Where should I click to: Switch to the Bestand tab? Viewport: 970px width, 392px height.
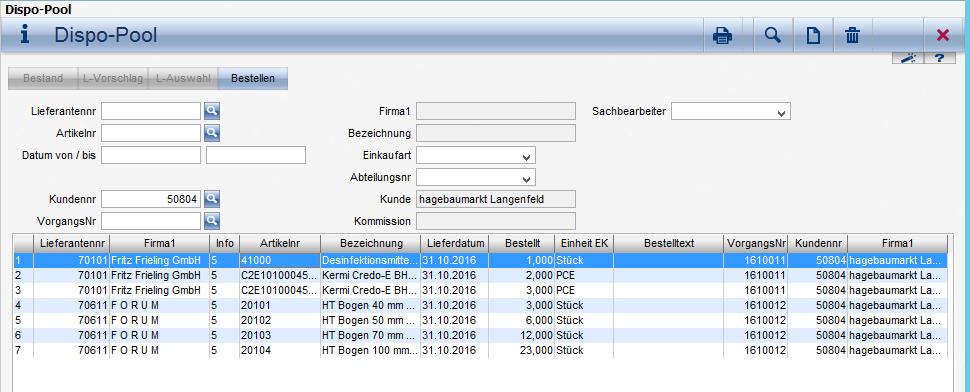(x=43, y=79)
